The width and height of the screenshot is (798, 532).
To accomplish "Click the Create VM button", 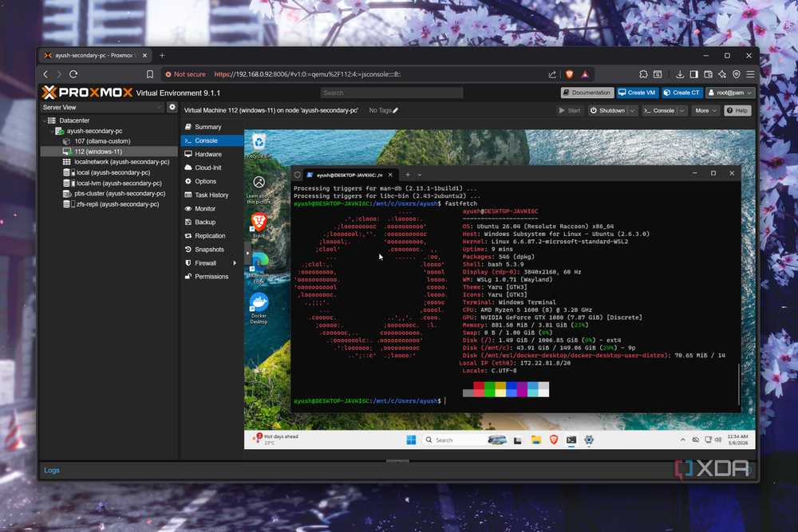I will click(x=637, y=93).
